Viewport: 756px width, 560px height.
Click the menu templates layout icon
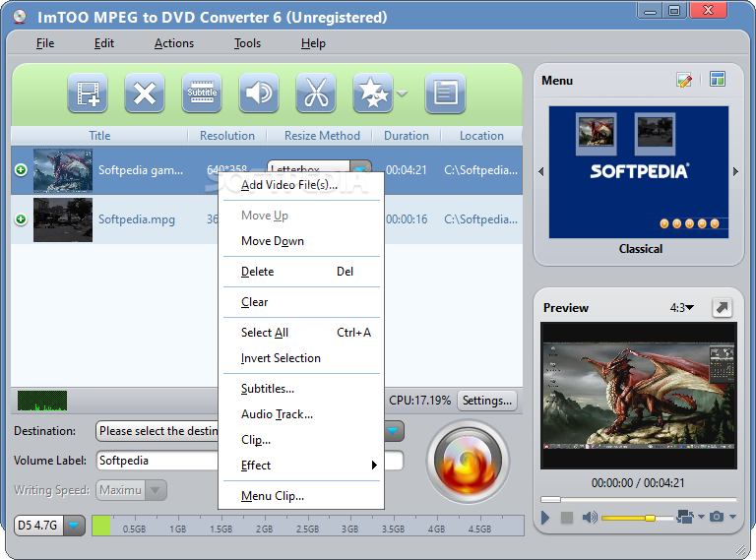pyautogui.click(x=718, y=79)
